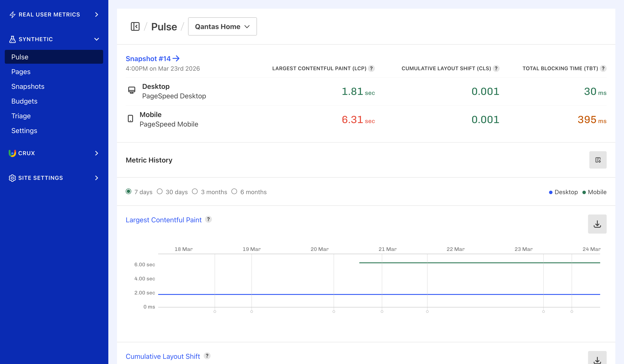Collapse the sidebar using the panel icon

click(x=135, y=26)
